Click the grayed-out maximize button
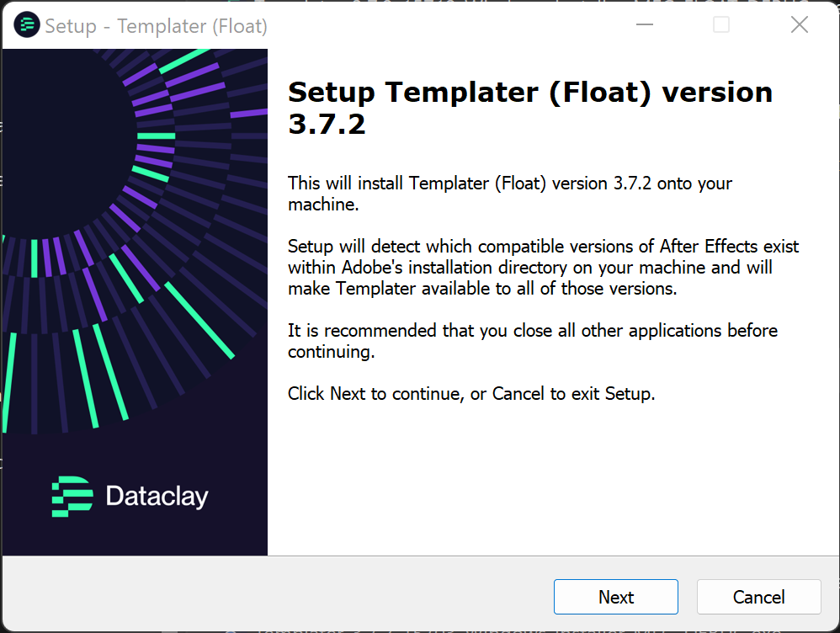The image size is (840, 633). [721, 24]
